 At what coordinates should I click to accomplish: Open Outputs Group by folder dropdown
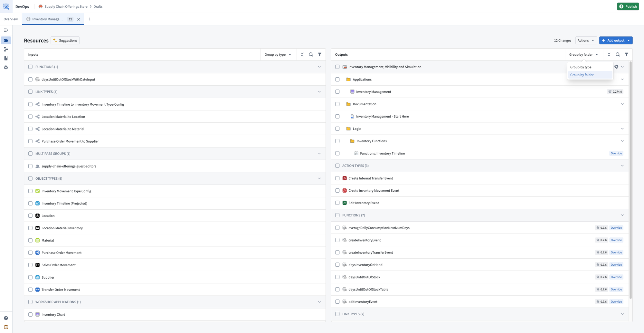[x=583, y=54]
